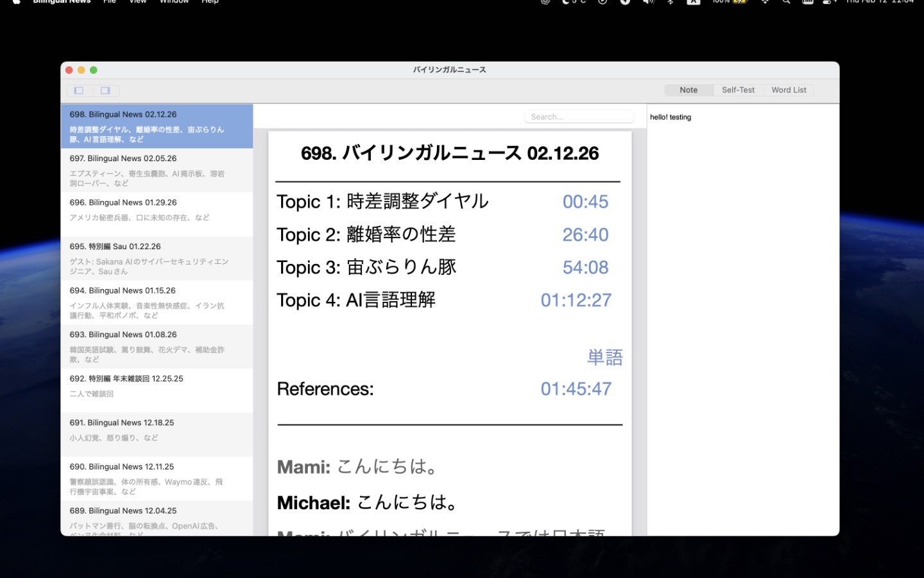The height and width of the screenshot is (578, 924).
Task: Click the green zoom window button
Action: pyautogui.click(x=94, y=70)
